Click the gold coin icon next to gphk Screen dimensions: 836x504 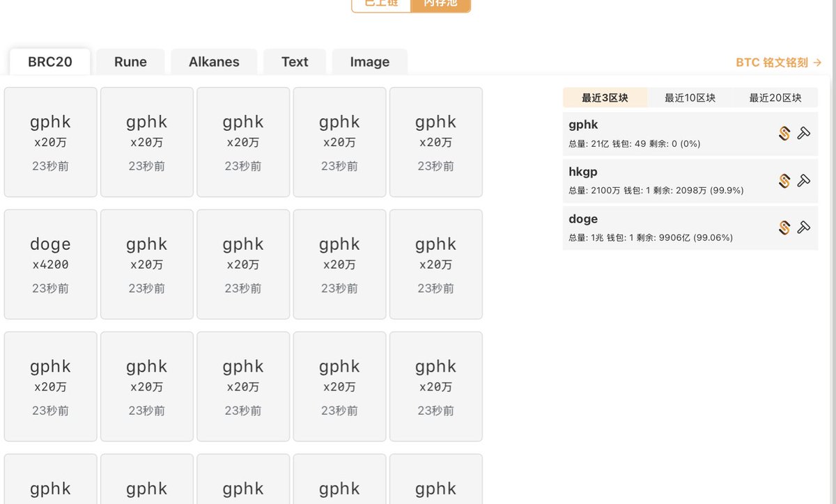[783, 134]
